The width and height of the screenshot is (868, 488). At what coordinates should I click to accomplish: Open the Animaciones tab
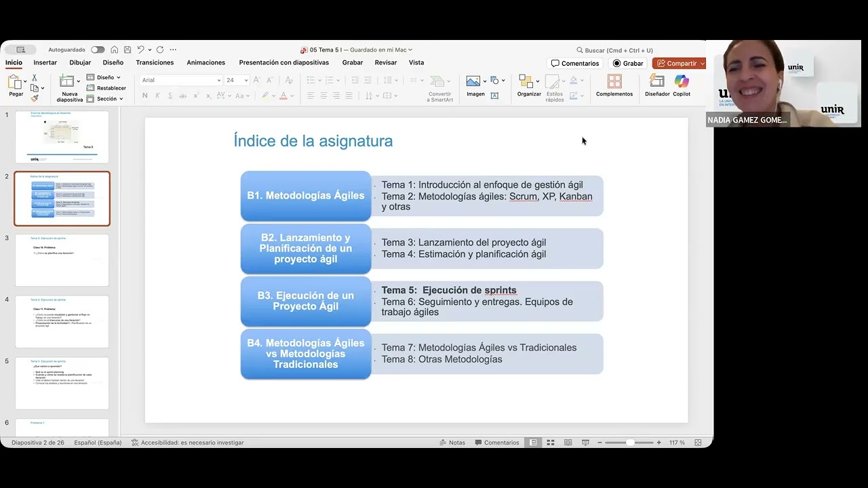click(206, 62)
